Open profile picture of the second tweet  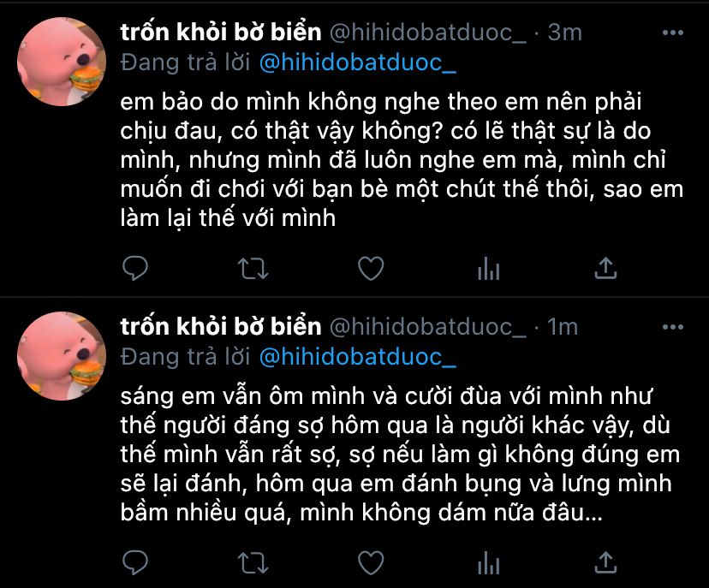pyautogui.click(x=62, y=356)
